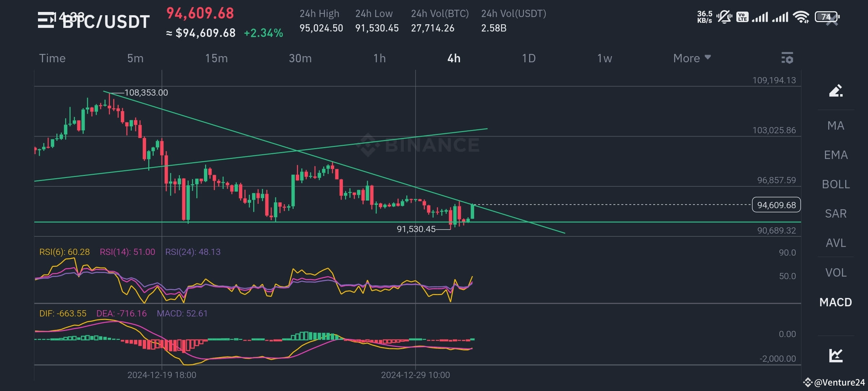Select the 1D timeframe

tap(529, 58)
